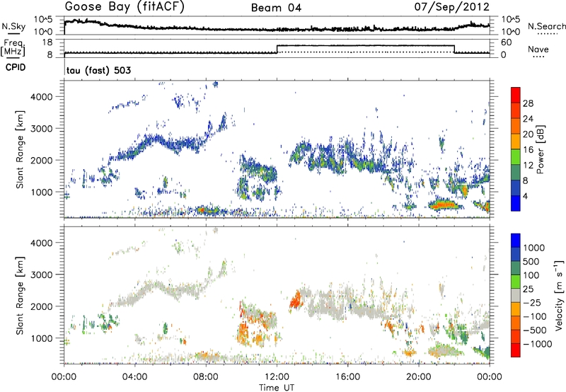
Task: Click the '24' power colorbar label
Action: [x=528, y=119]
